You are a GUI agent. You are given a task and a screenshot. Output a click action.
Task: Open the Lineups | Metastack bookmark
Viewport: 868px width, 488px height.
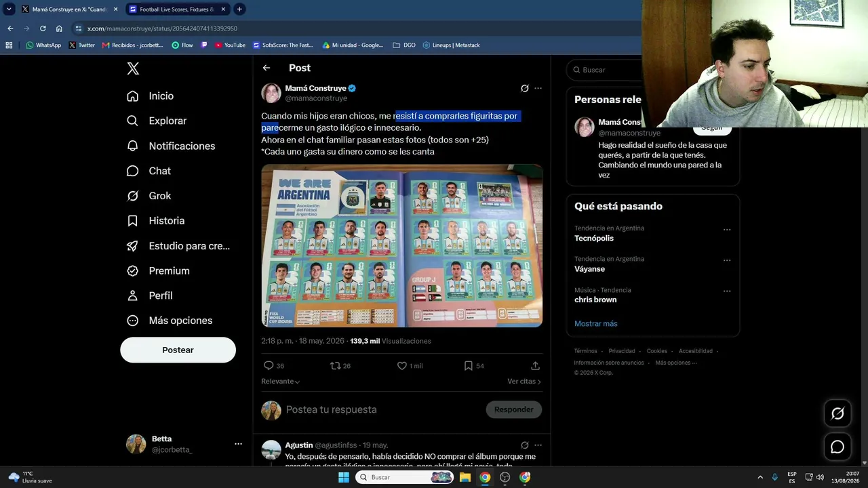click(x=451, y=45)
